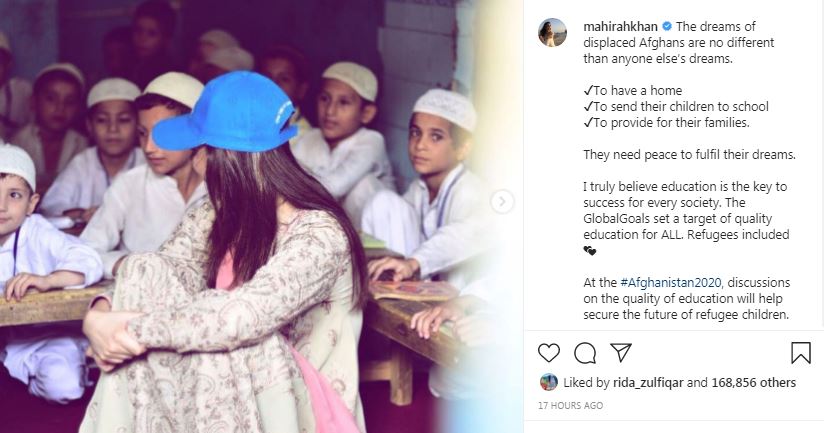Share the post via paper plane icon
The width and height of the screenshot is (824, 433).
(621, 352)
